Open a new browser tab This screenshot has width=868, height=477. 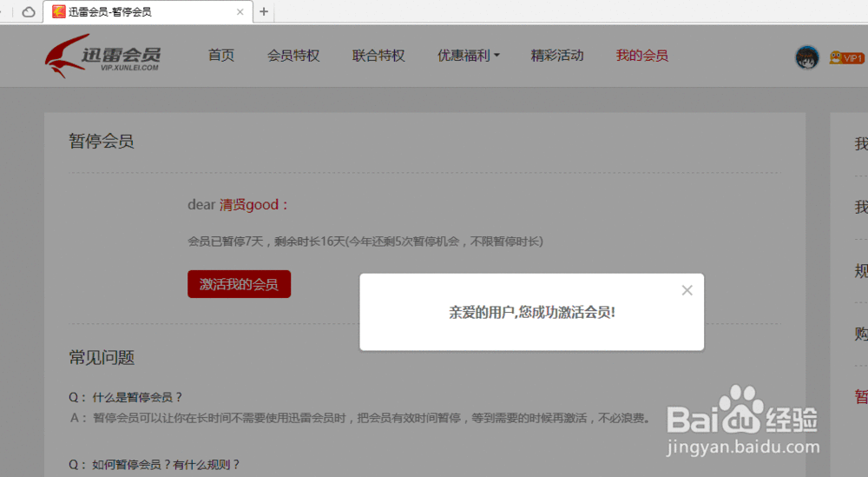click(x=264, y=11)
